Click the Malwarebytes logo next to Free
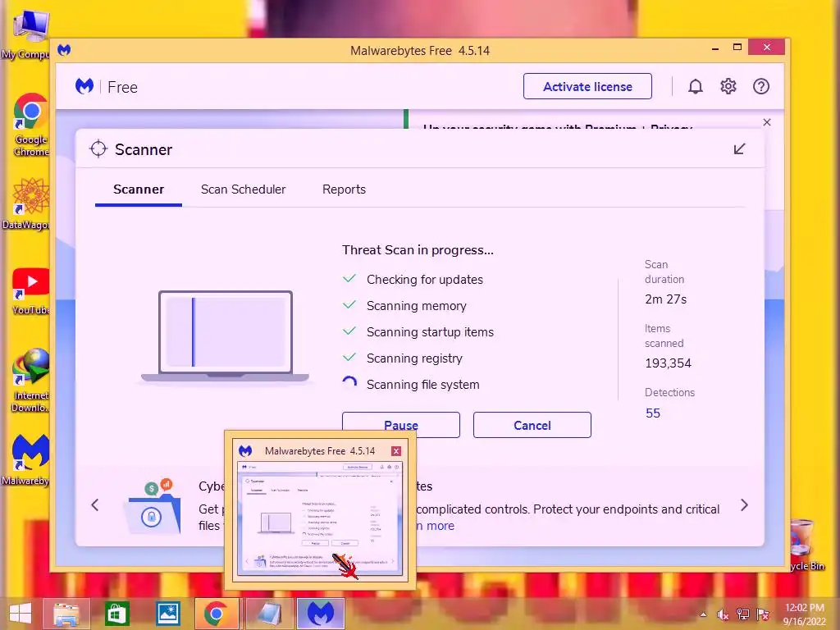The height and width of the screenshot is (630, 840). click(84, 86)
